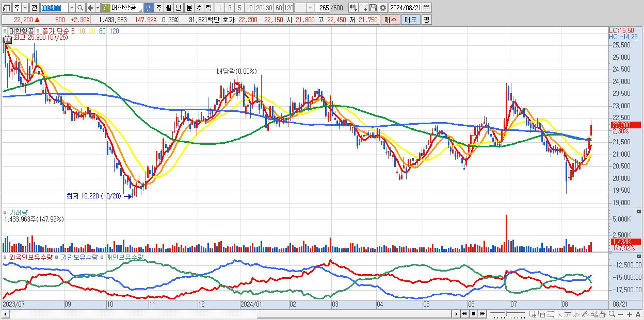Click the zoom magnifier icon at bottom
This screenshot has width=644, height=320.
click(612, 314)
